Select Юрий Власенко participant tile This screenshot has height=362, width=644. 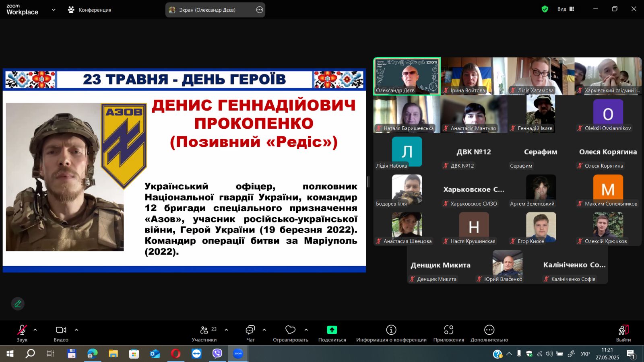click(x=507, y=265)
